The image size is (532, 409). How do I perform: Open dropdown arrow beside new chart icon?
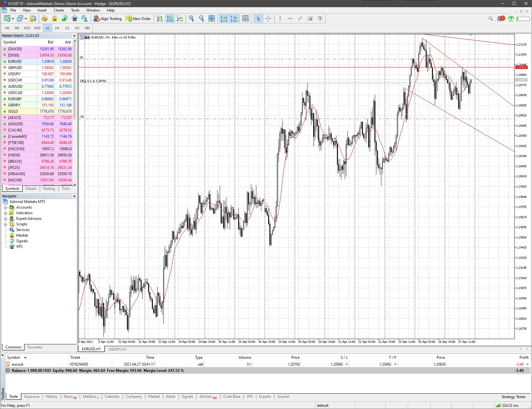[13, 19]
